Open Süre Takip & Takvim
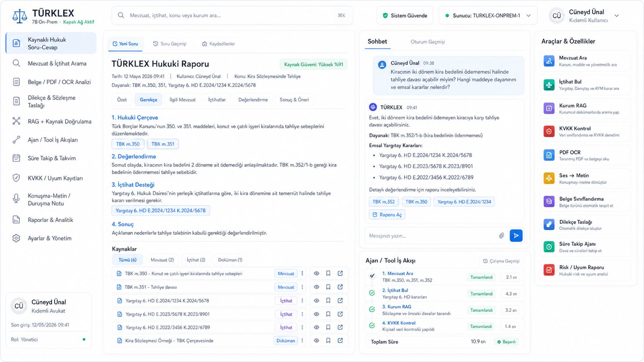This screenshot has height=362, width=644. pos(51,158)
